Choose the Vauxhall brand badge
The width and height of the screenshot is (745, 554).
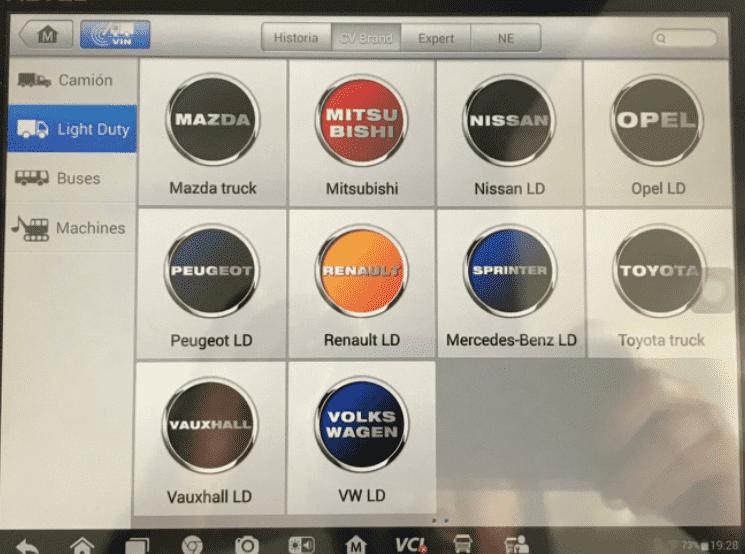coord(210,425)
